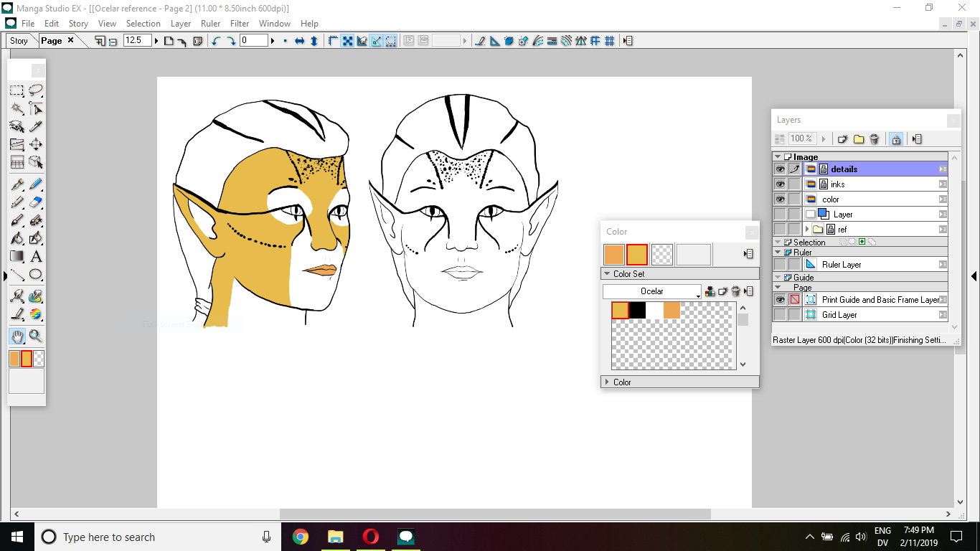Screen dimensions: 980x551
Task: Hide the color layer
Action: click(x=780, y=199)
